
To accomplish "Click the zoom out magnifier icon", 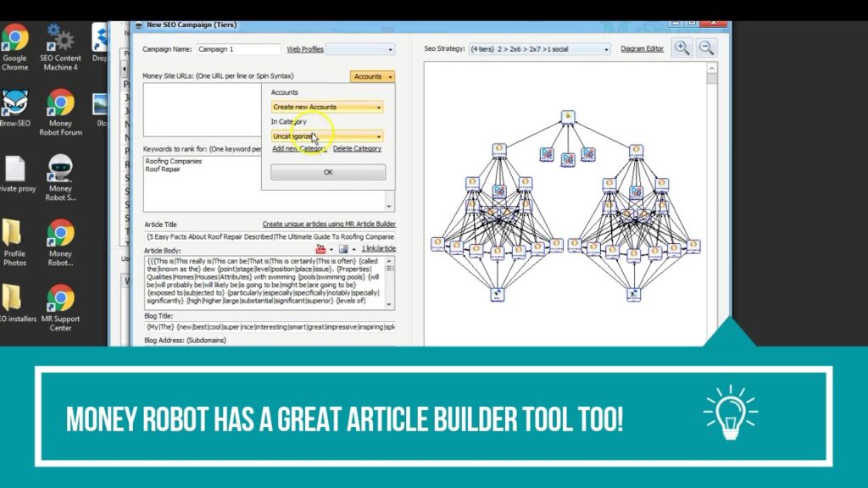I will (706, 48).
